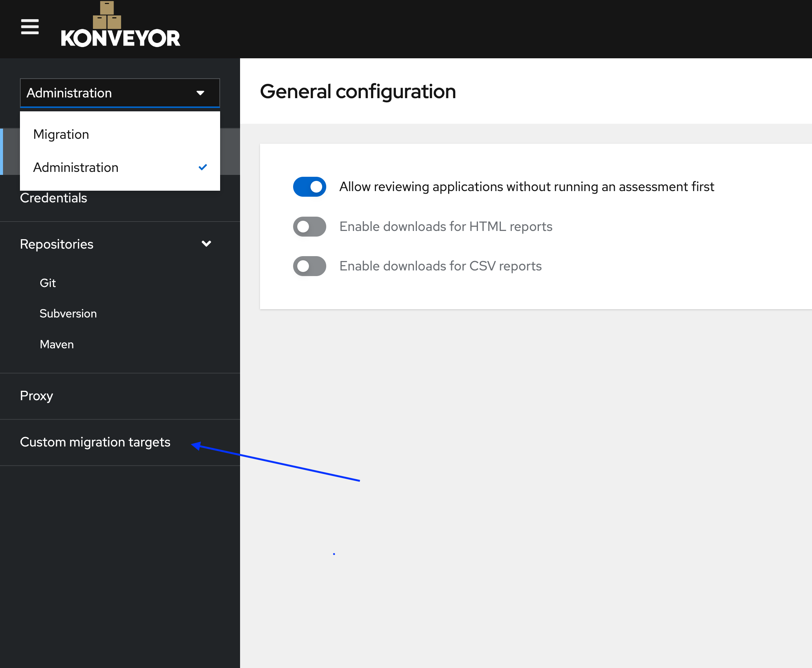Click the hamburger menu icon

[30, 27]
